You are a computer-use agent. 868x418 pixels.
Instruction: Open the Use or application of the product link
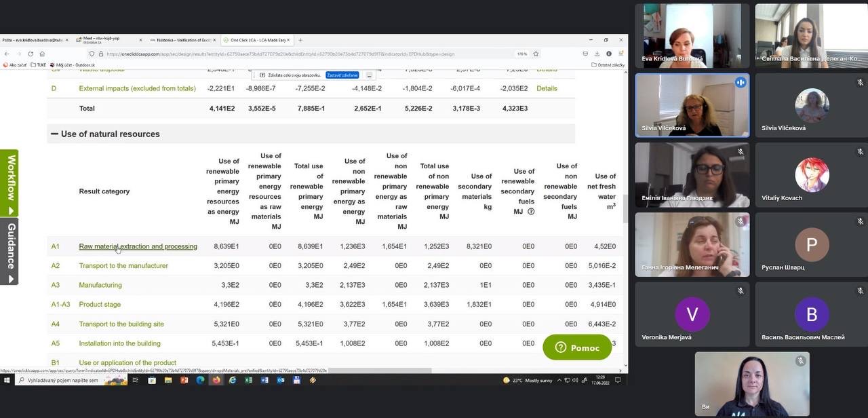[x=127, y=362]
